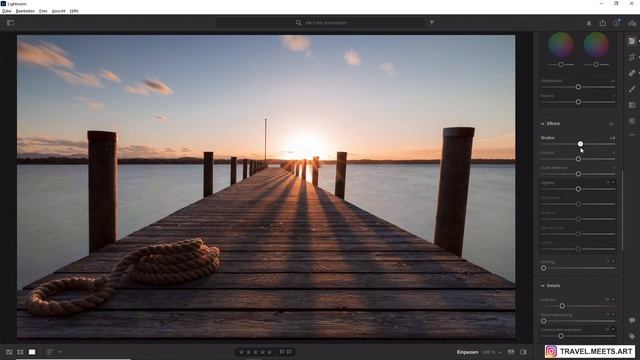
Task: Open the Keywords tag icon
Action: point(632,336)
